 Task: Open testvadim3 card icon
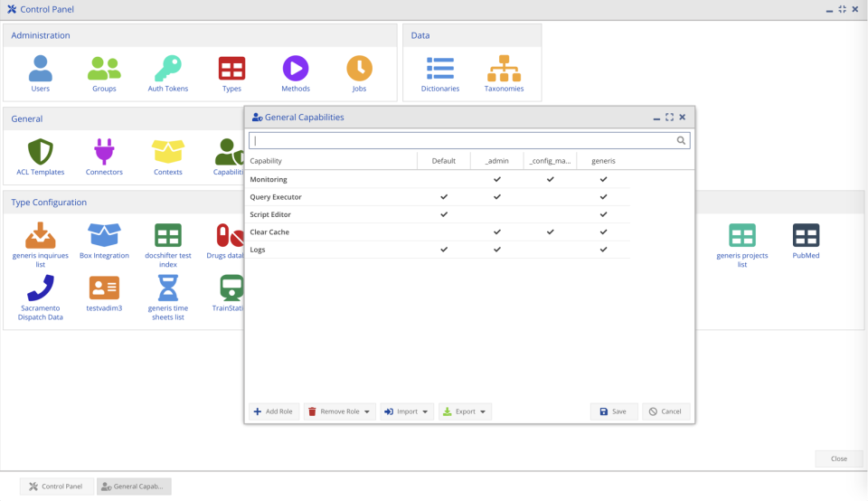click(x=104, y=288)
